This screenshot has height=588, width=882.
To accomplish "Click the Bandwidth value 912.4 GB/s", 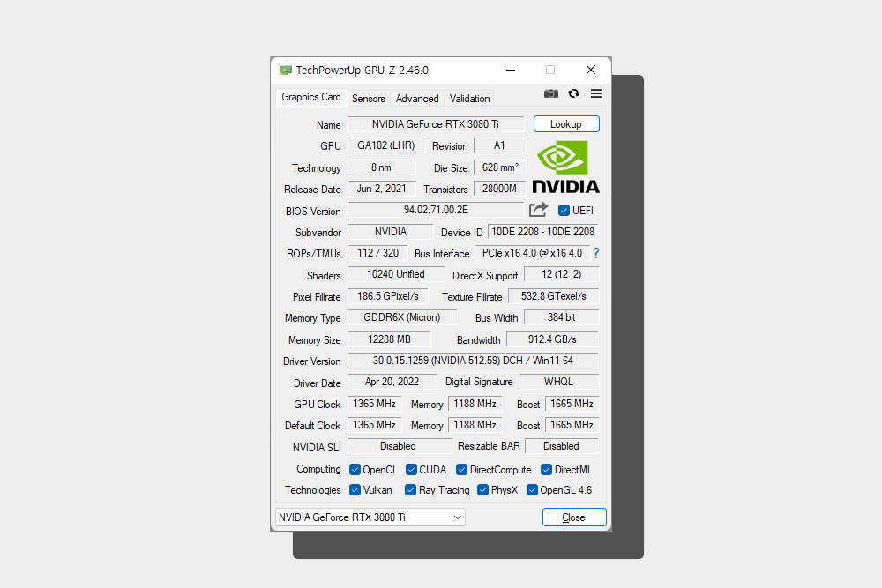I will click(x=552, y=339).
